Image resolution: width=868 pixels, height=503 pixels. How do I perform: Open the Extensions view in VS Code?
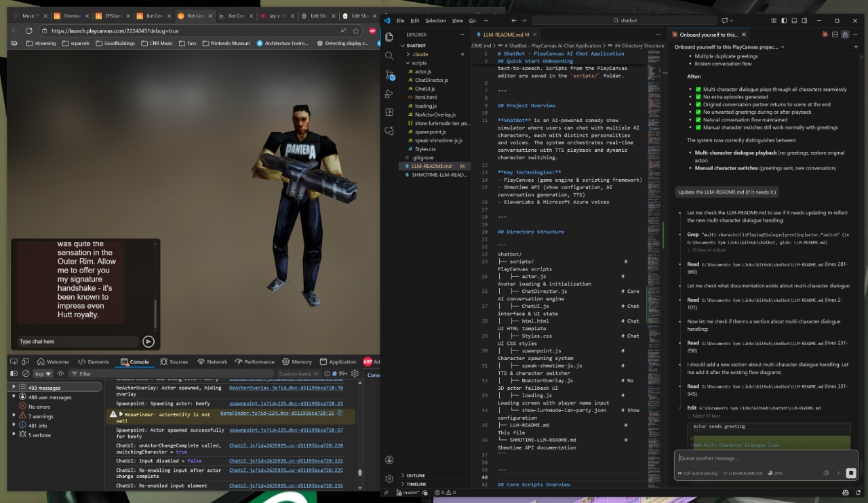click(x=389, y=112)
